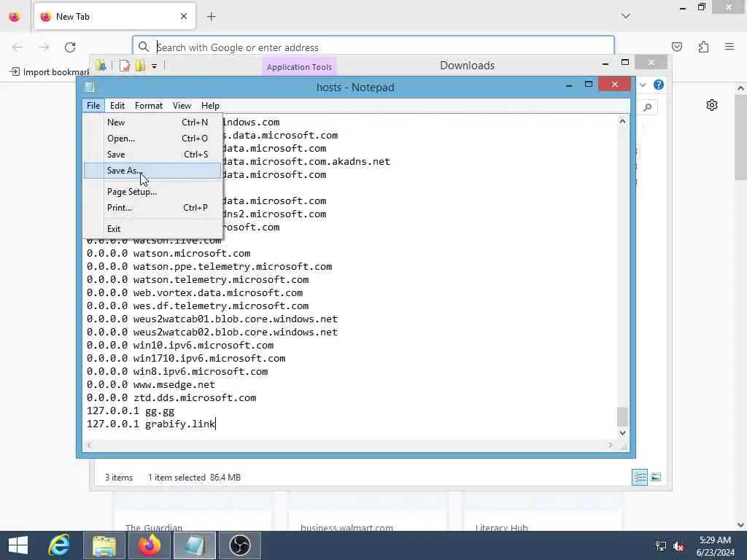Select the New Tab tab

click(x=115, y=16)
